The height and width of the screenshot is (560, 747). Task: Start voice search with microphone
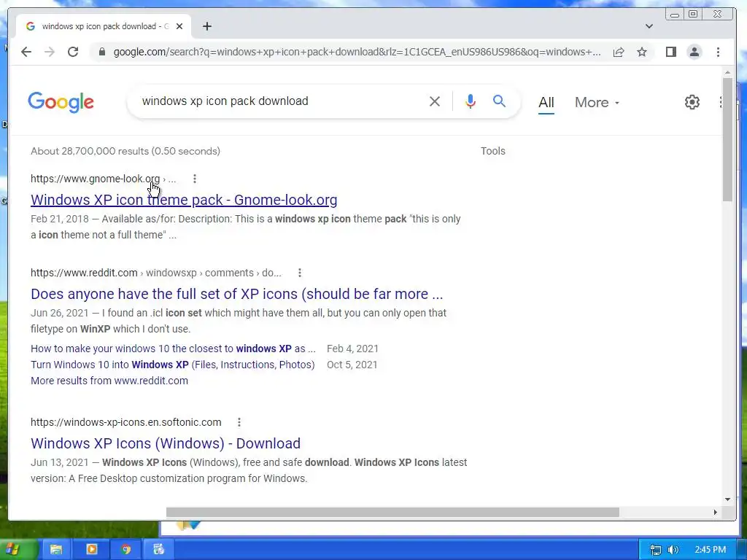[471, 101]
